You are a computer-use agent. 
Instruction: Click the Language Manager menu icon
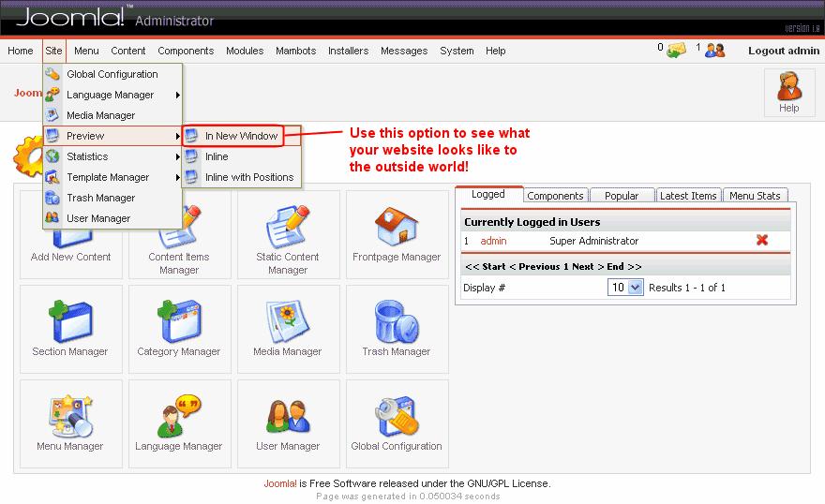[52, 95]
